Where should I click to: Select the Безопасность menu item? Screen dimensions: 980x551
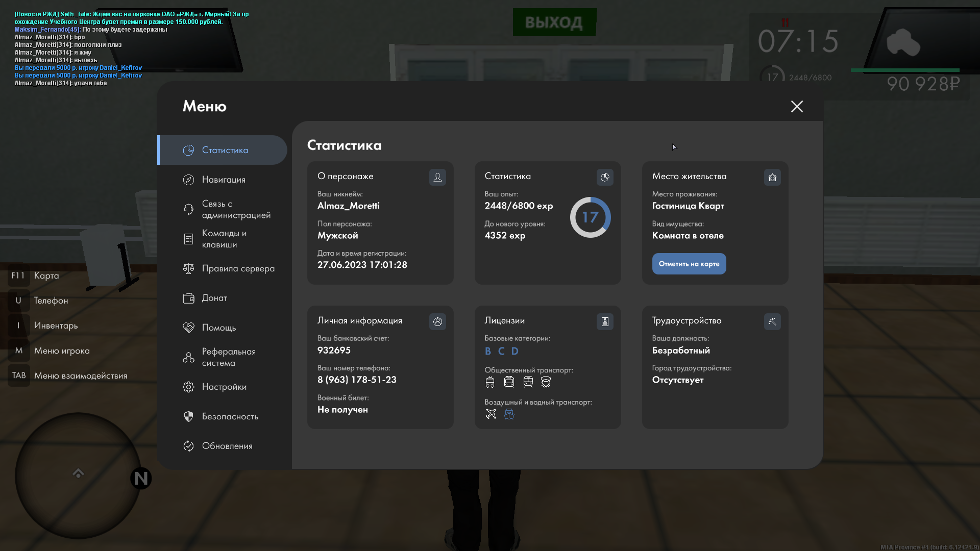[x=230, y=416]
